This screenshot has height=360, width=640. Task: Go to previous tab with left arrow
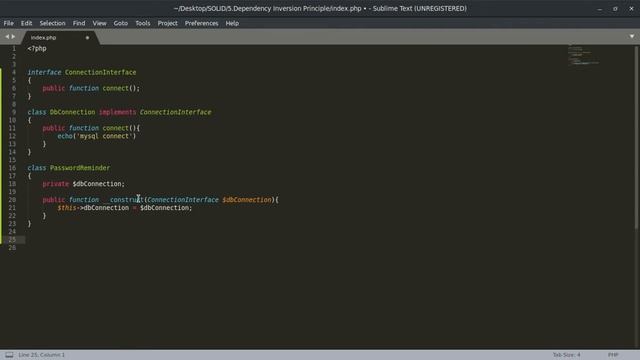click(7, 37)
